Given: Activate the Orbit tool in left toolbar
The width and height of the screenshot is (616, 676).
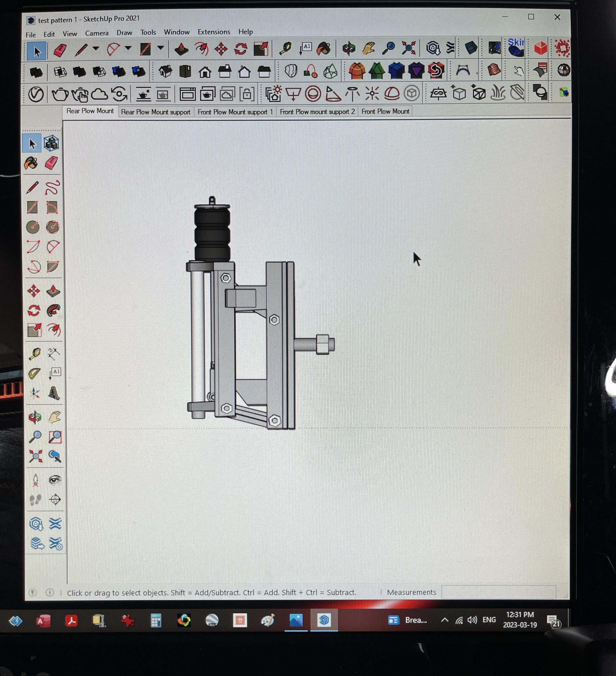Looking at the screenshot, I should [34, 417].
